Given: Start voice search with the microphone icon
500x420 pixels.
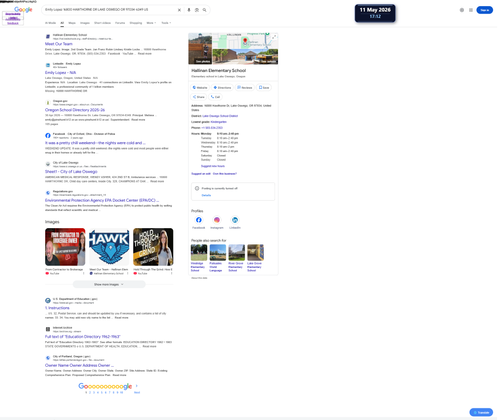Looking at the screenshot, I should (189, 10).
